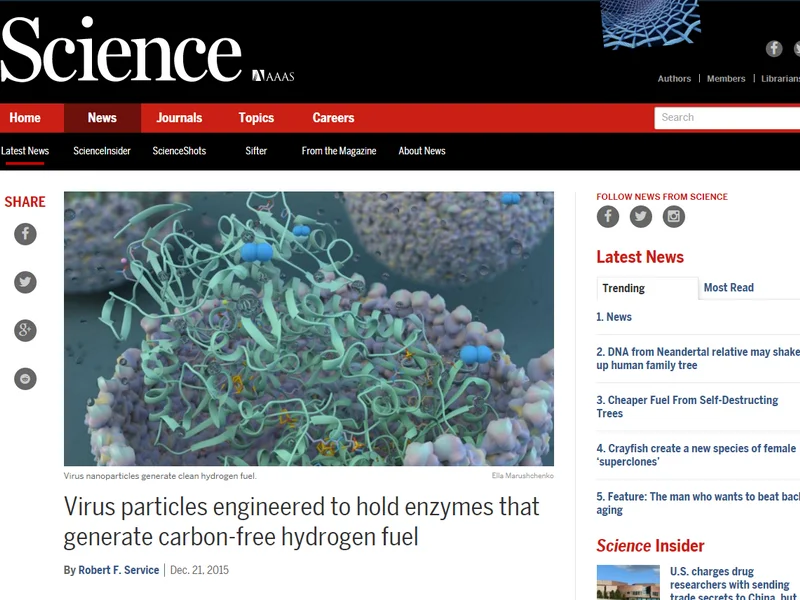This screenshot has width=800, height=600.
Task: Share article on Google Plus
Action: click(25, 331)
